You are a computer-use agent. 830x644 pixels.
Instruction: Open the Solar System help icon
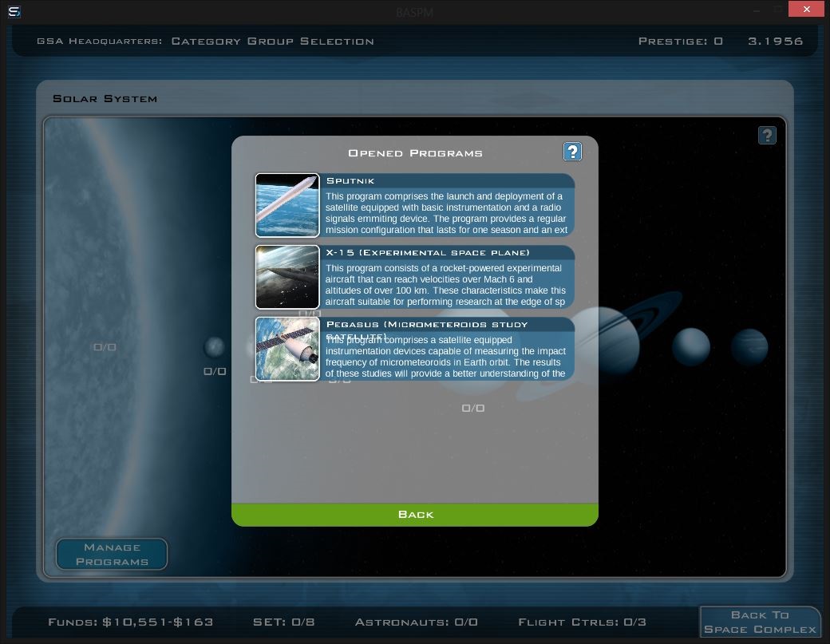pyautogui.click(x=767, y=136)
